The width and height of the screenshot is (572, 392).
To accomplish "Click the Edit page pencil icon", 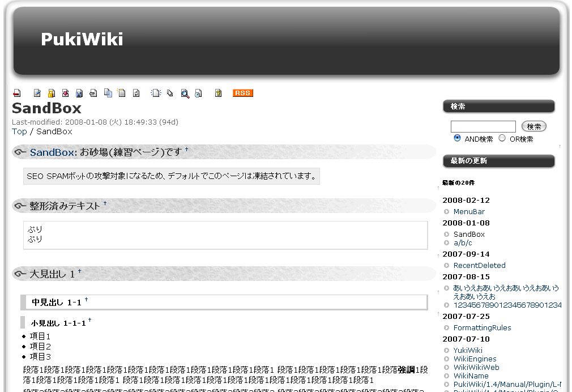I will tap(37, 93).
